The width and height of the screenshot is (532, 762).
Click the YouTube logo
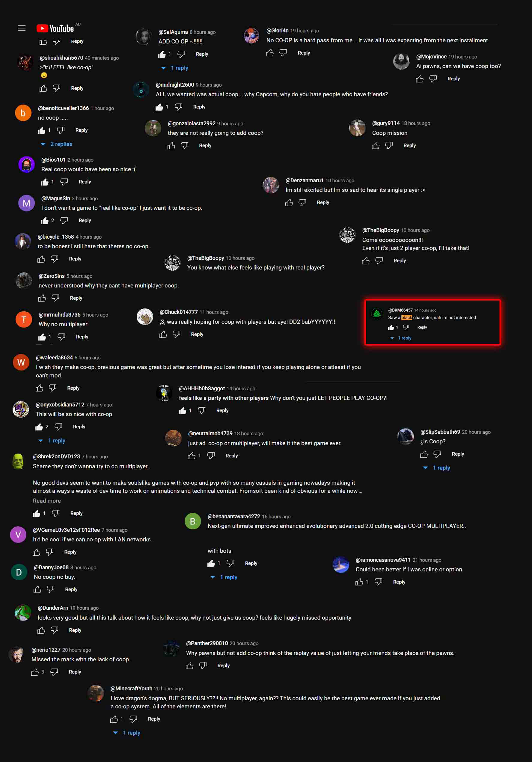[x=55, y=28]
